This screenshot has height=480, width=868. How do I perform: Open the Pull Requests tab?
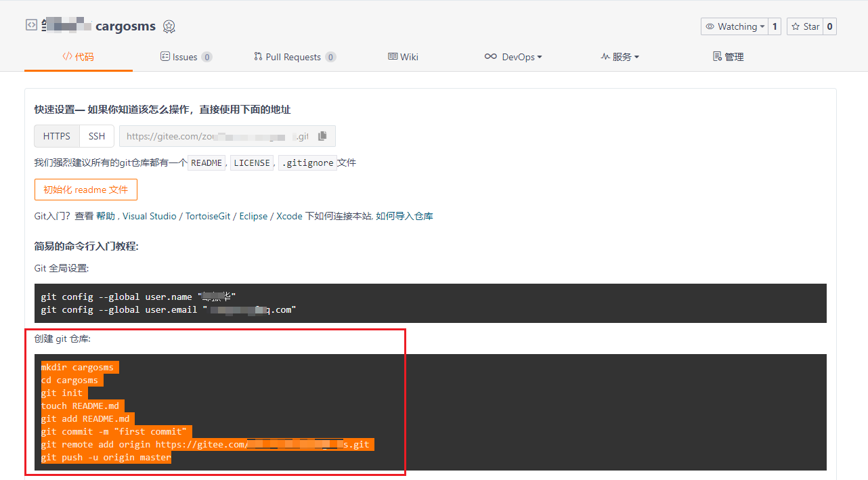295,57
